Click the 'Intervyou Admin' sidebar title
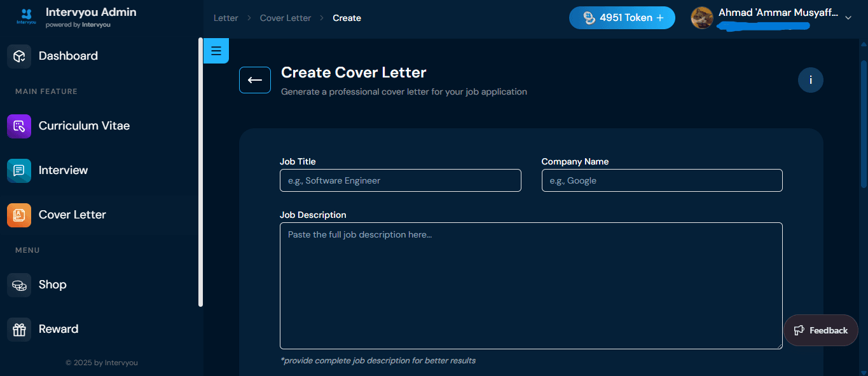The image size is (868, 376). tap(91, 12)
